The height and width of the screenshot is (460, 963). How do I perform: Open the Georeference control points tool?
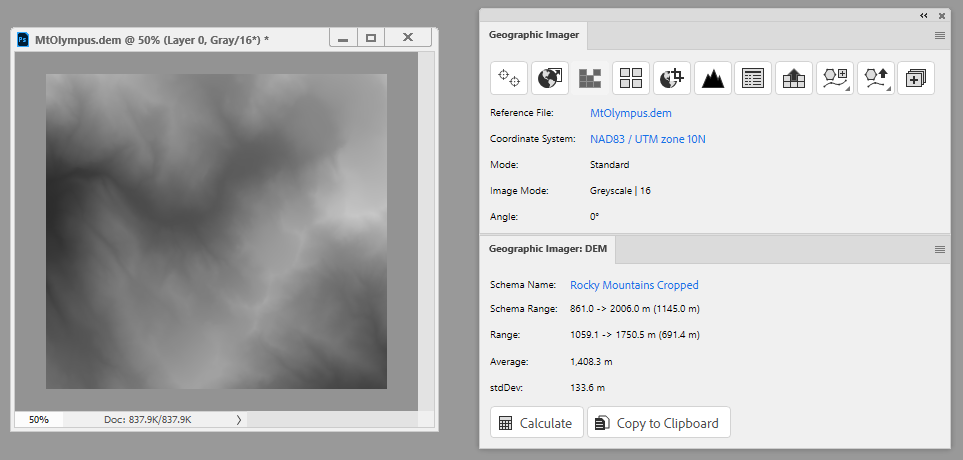pos(509,78)
